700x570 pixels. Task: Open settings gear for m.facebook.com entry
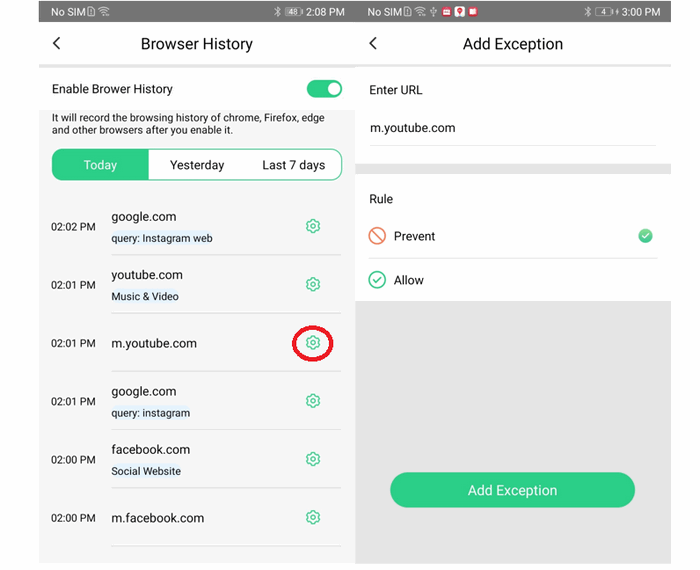pyautogui.click(x=313, y=517)
